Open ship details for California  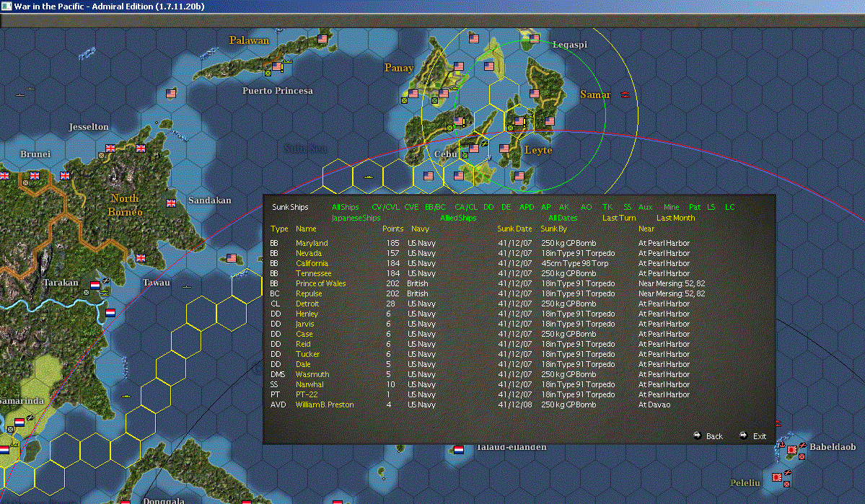coord(312,264)
